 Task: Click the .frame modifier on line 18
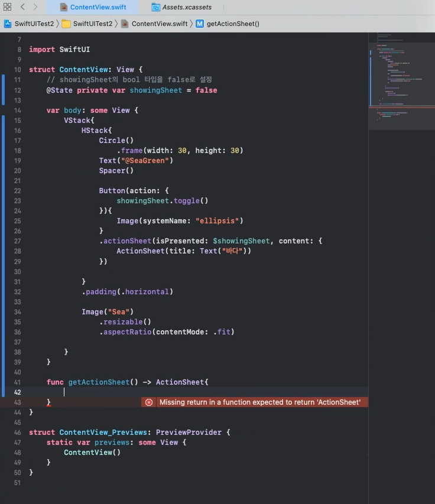pos(129,151)
